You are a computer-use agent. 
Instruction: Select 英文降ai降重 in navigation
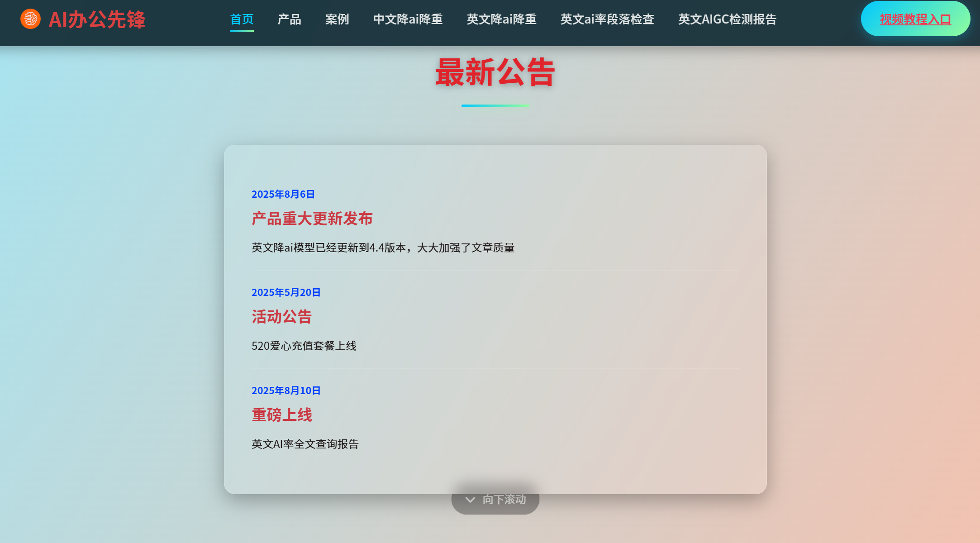tap(501, 19)
